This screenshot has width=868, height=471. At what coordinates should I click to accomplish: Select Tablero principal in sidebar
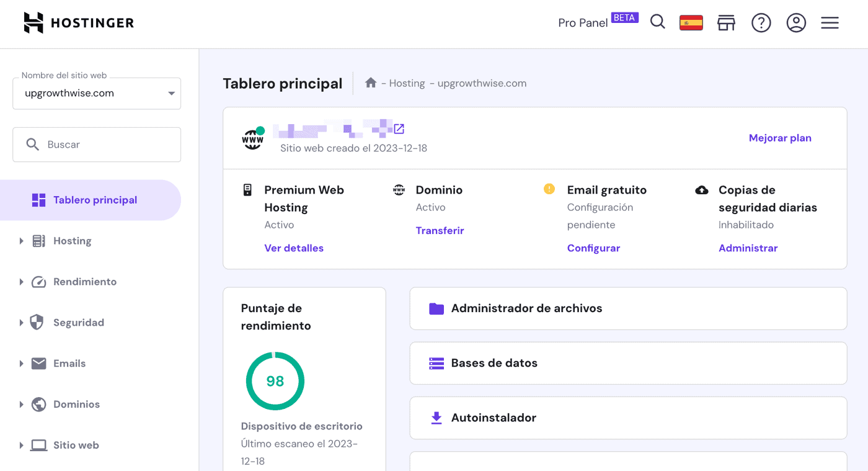coord(91,200)
